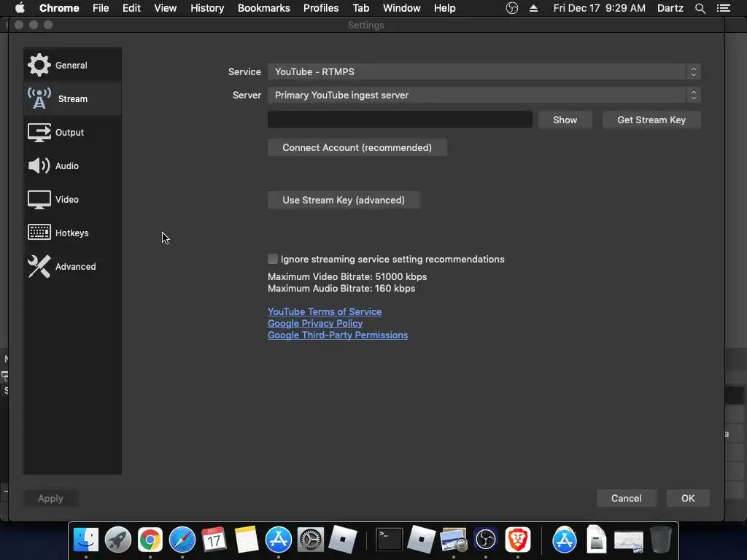This screenshot has height=560, width=747.
Task: Open the Profiles menu
Action: [321, 8]
